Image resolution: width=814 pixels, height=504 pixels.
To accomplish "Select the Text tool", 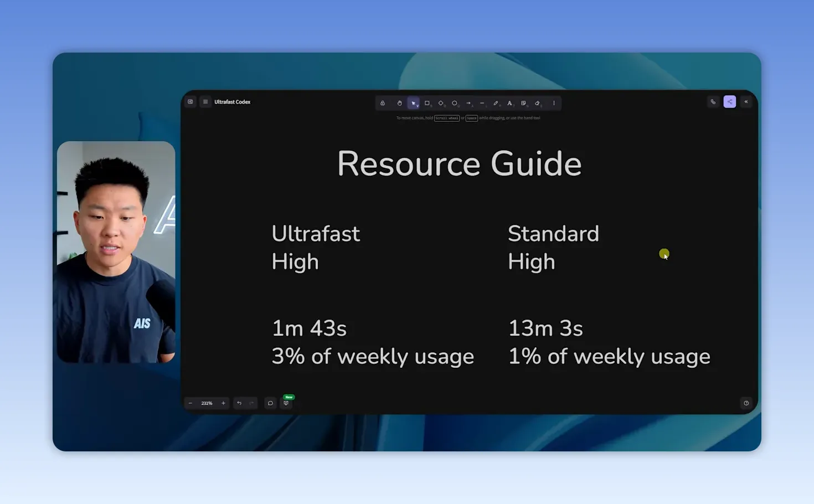I will pyautogui.click(x=509, y=103).
